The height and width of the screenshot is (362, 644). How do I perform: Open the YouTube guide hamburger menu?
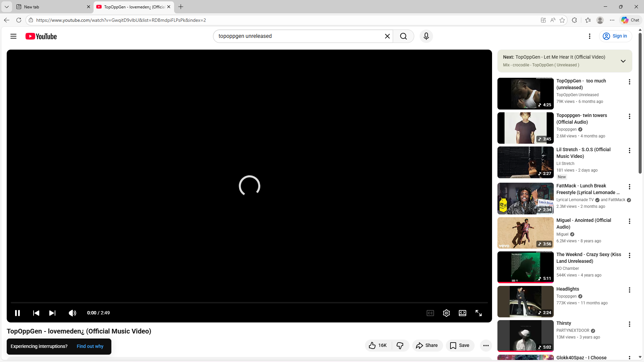[13, 36]
